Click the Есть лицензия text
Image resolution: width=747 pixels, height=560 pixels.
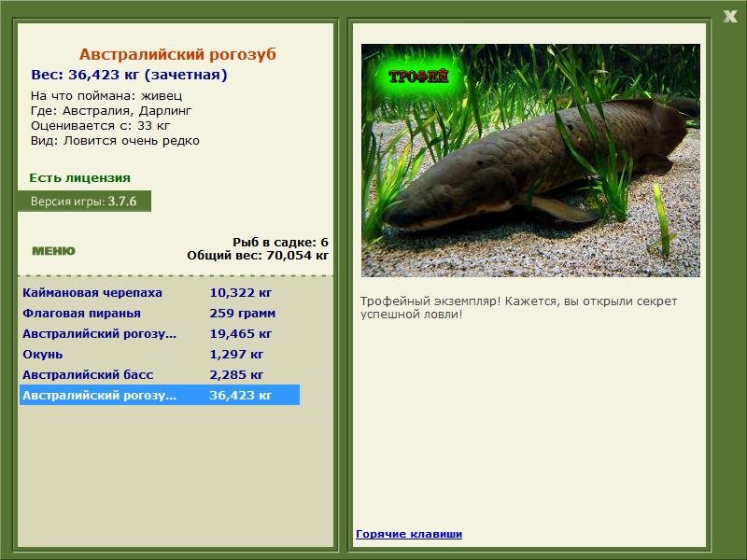point(79,177)
